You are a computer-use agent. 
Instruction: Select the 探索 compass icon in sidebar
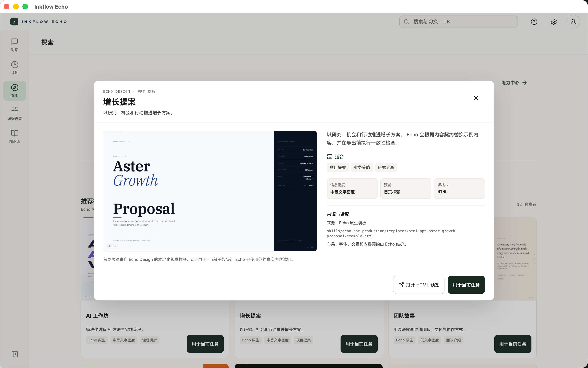(x=14, y=91)
